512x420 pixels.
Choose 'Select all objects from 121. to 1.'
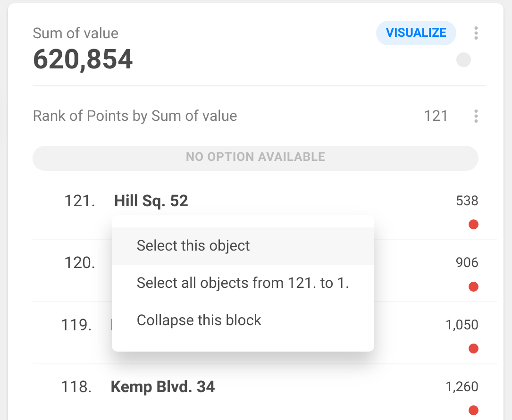coord(243,283)
